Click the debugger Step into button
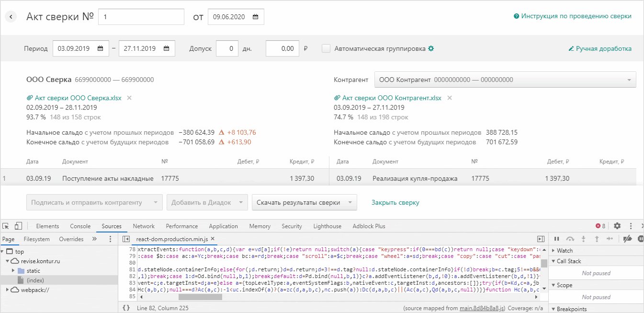Screen dimensions: 644x313 pos(583,239)
